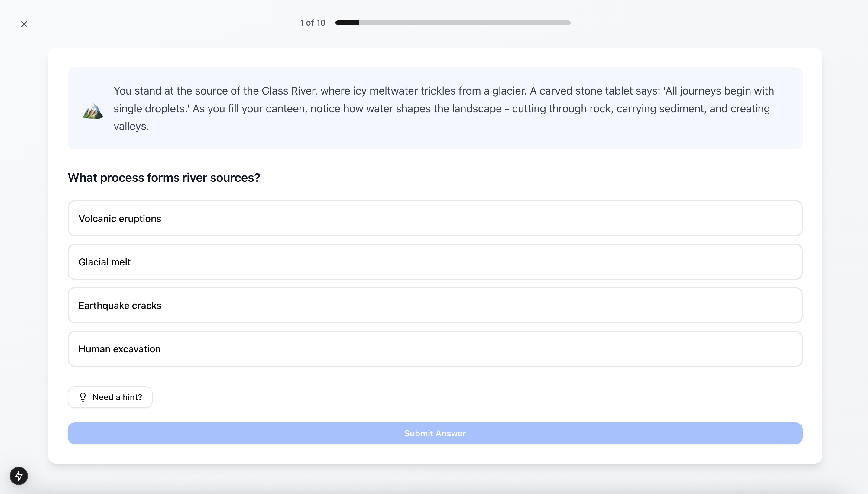The height and width of the screenshot is (494, 868).
Task: Pick the 'Earthquake cracks' answer
Action: point(435,305)
